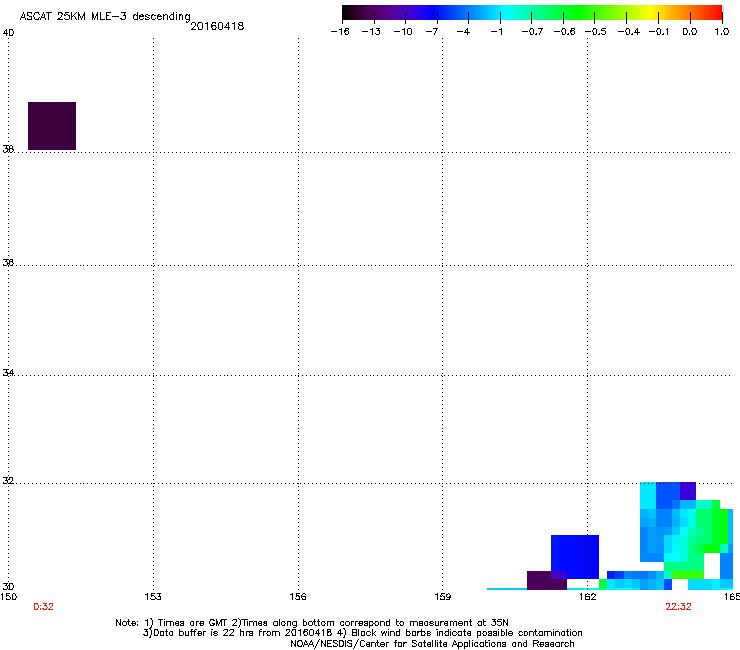
Task: Select the "-1" color bar label
Action: (x=496, y=32)
